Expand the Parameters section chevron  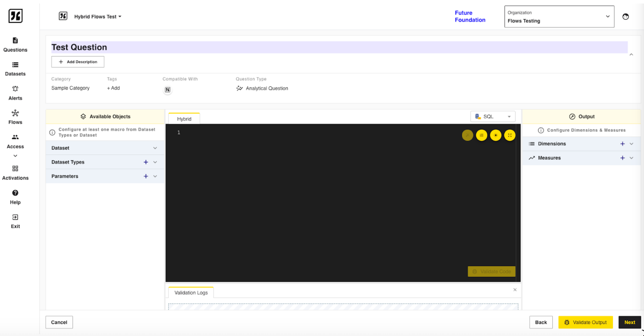tap(155, 176)
